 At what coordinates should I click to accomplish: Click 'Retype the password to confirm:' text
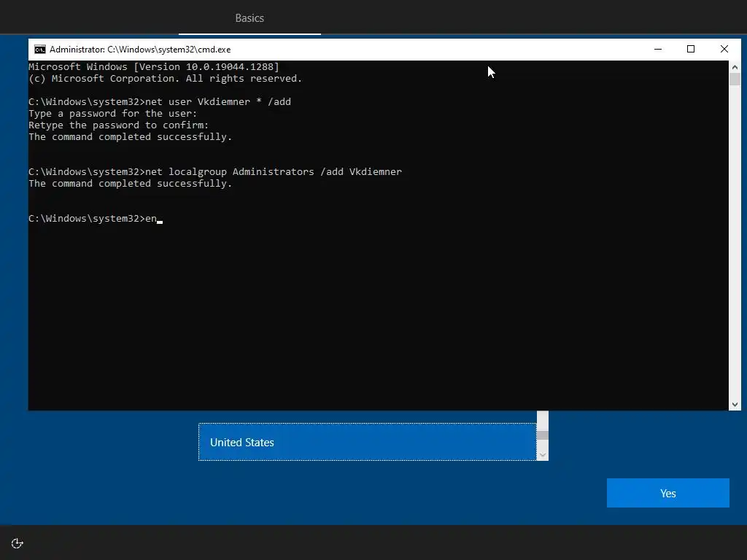[119, 125]
